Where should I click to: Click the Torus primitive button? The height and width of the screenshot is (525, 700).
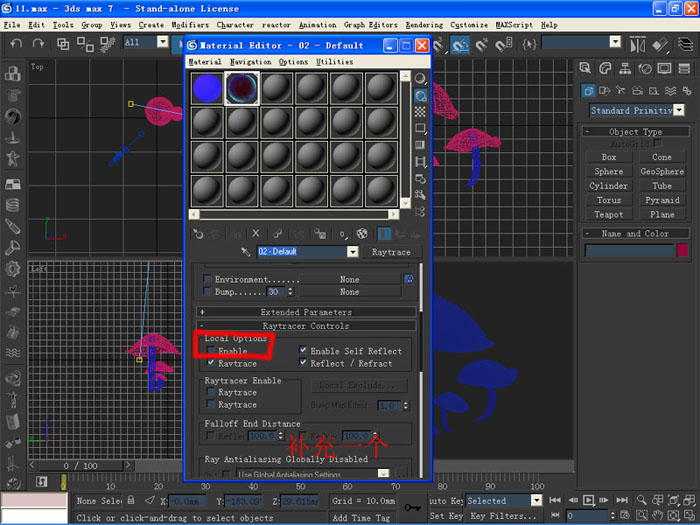608,200
